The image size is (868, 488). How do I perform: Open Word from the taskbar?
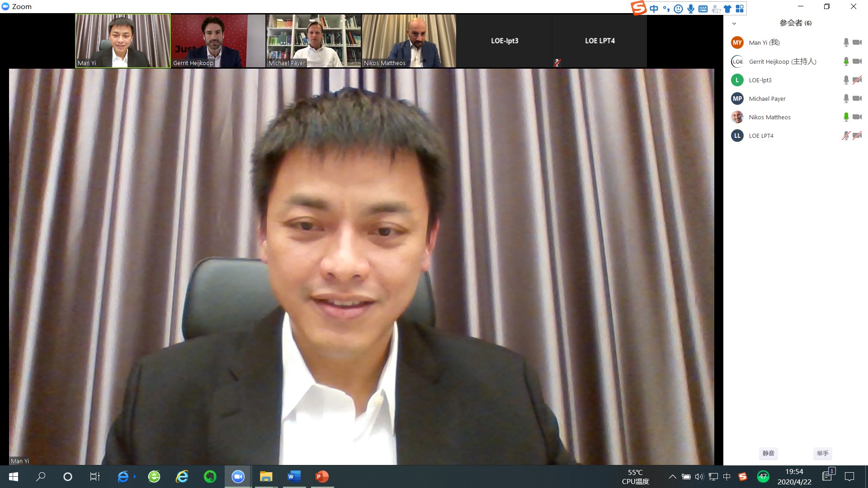click(294, 477)
